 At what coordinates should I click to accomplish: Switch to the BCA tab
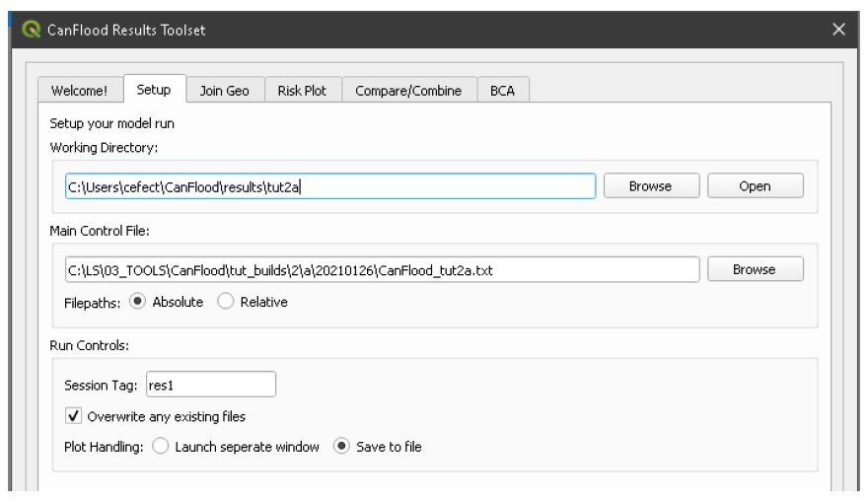503,90
